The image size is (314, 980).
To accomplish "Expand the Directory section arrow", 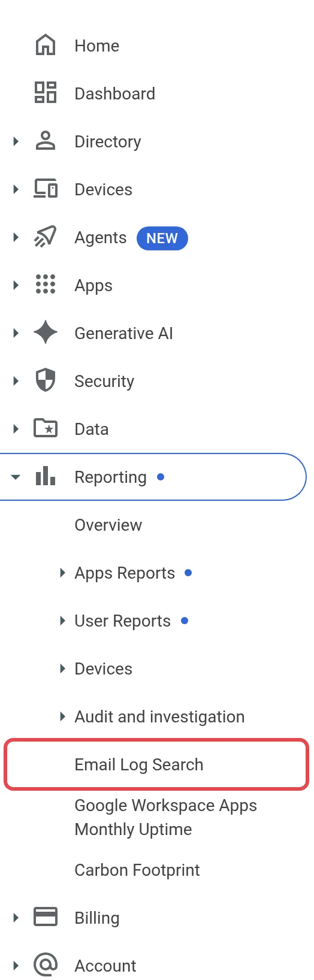I will (x=16, y=141).
